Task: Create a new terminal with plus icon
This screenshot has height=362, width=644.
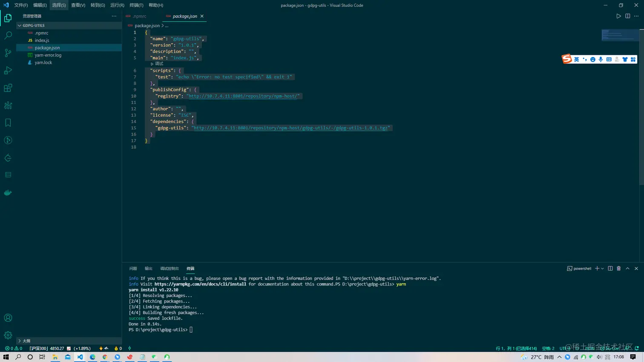Action: click(597, 268)
